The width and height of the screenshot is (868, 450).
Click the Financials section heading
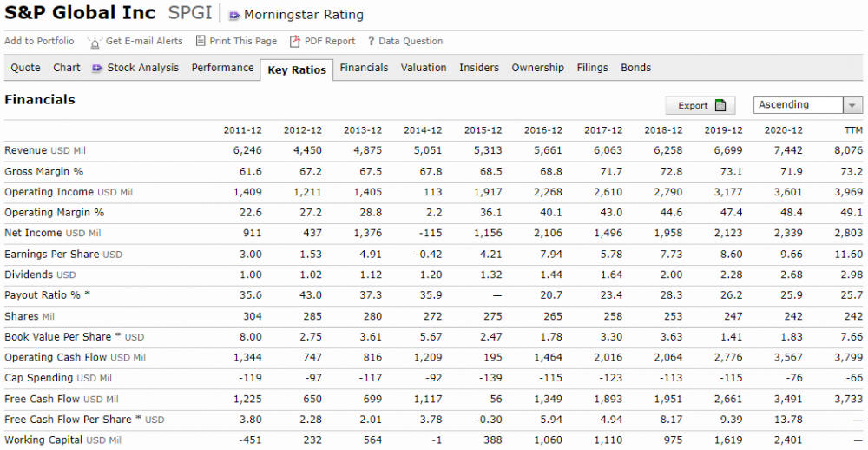[x=40, y=100]
